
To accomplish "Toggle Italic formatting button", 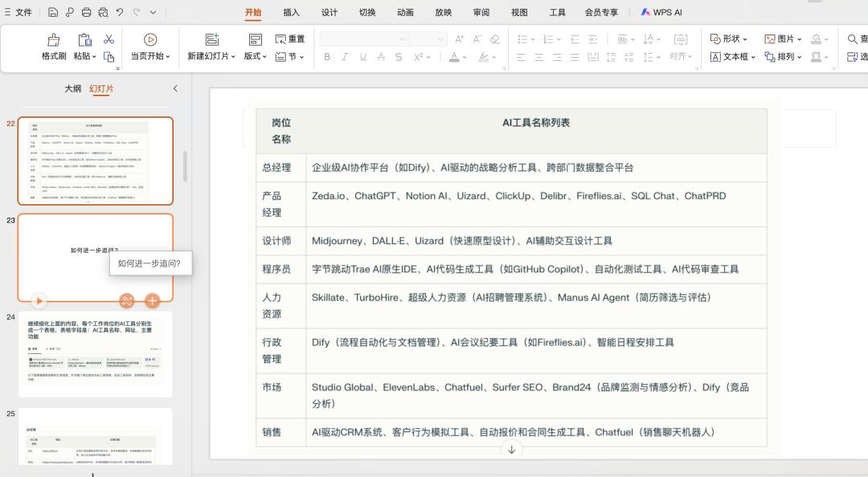I will pos(345,57).
